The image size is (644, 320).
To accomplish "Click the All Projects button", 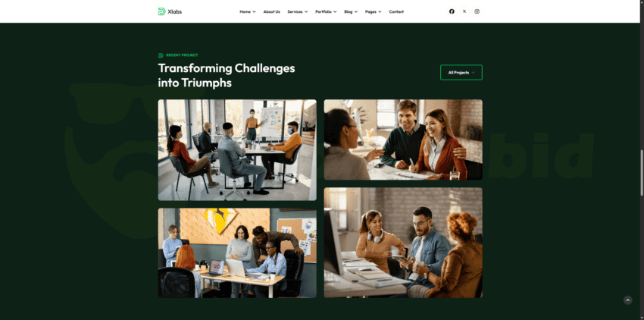I will 461,72.
